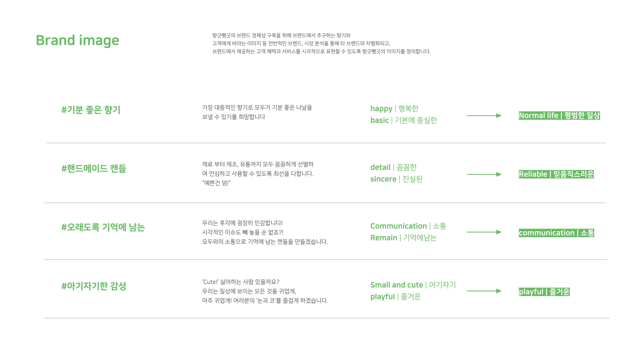Click the sincere | 진실된 keyword
The image size is (644, 362).
(396, 179)
